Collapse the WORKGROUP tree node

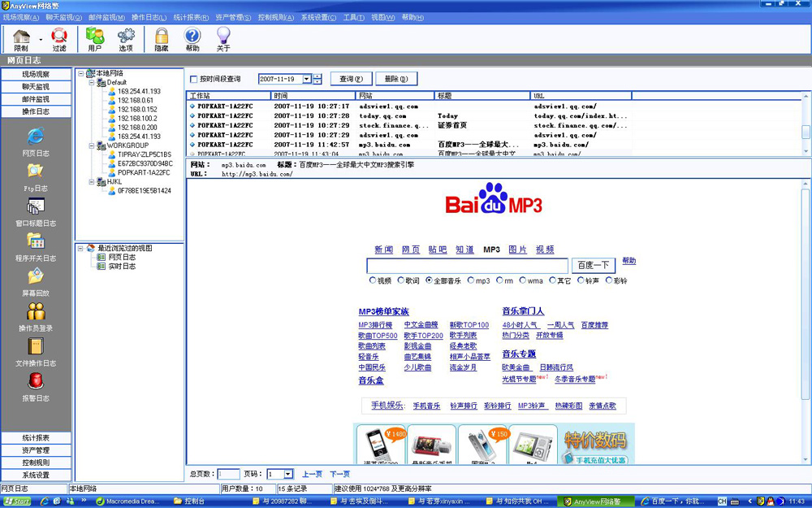90,146
